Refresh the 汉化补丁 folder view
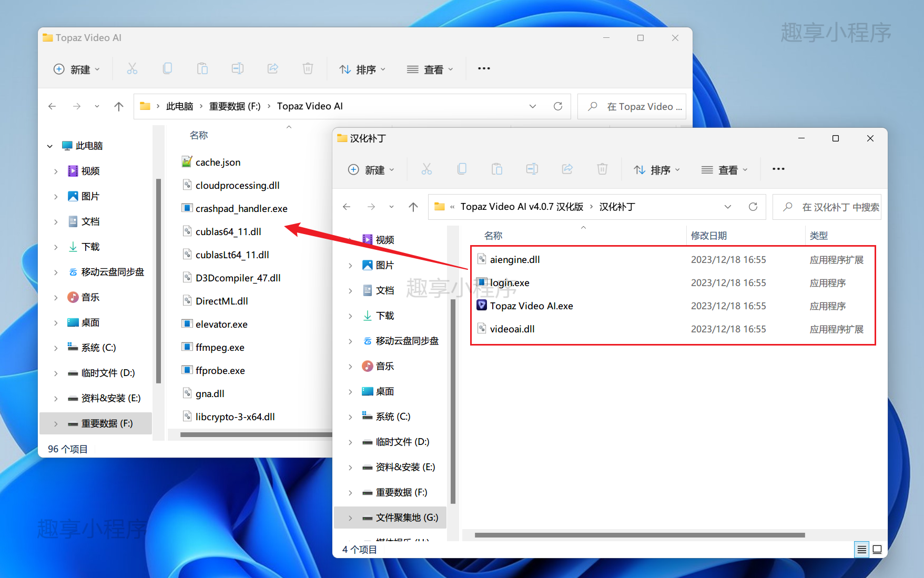Screen dimensions: 924x578 [753, 207]
